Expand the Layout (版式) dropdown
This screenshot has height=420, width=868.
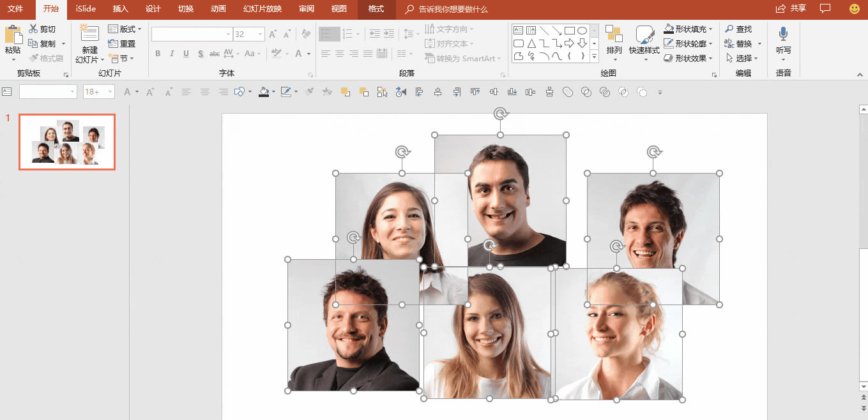[x=125, y=28]
